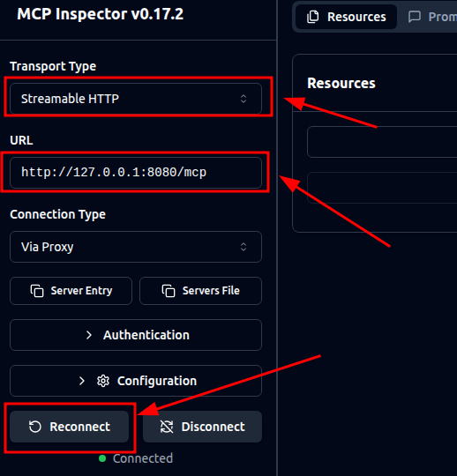Click into the URL input field
The height and width of the screenshot is (476, 457).
click(x=136, y=173)
